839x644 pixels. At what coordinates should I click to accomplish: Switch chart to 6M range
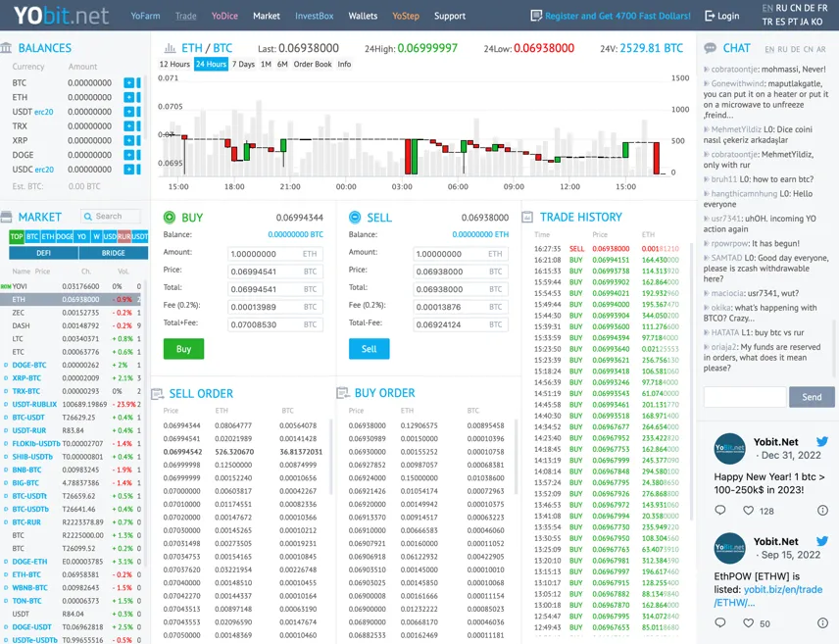tap(282, 65)
